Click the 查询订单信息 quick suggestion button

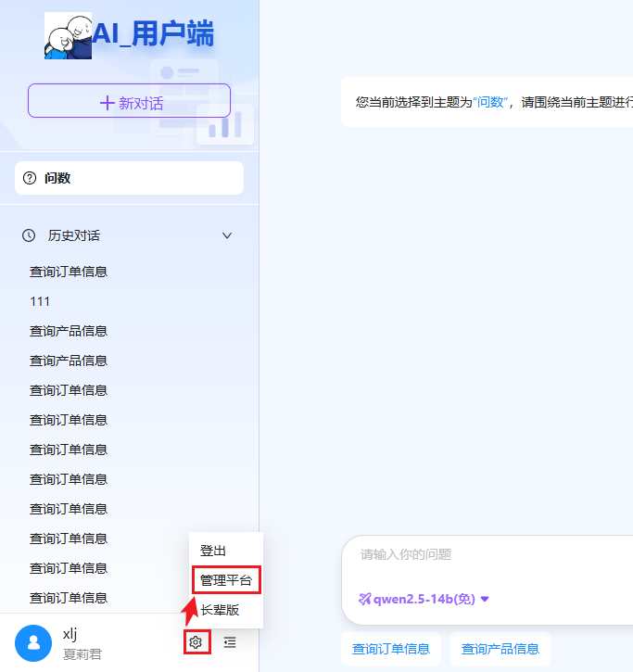pyautogui.click(x=390, y=649)
